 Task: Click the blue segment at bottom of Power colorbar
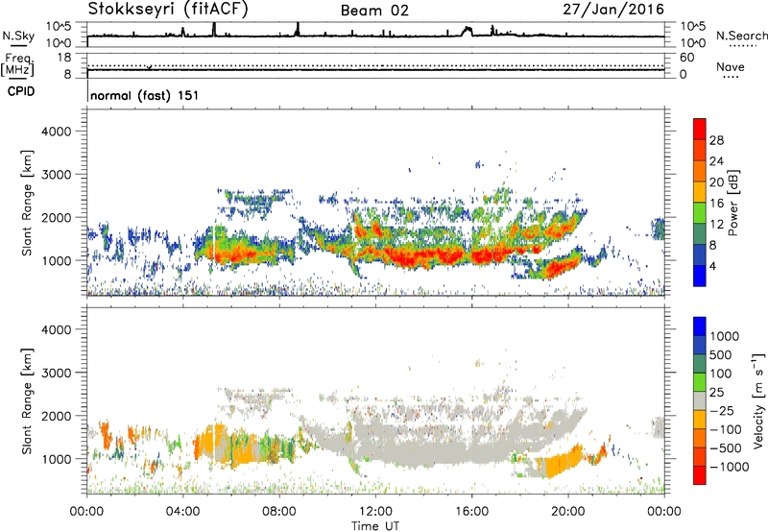(700, 276)
